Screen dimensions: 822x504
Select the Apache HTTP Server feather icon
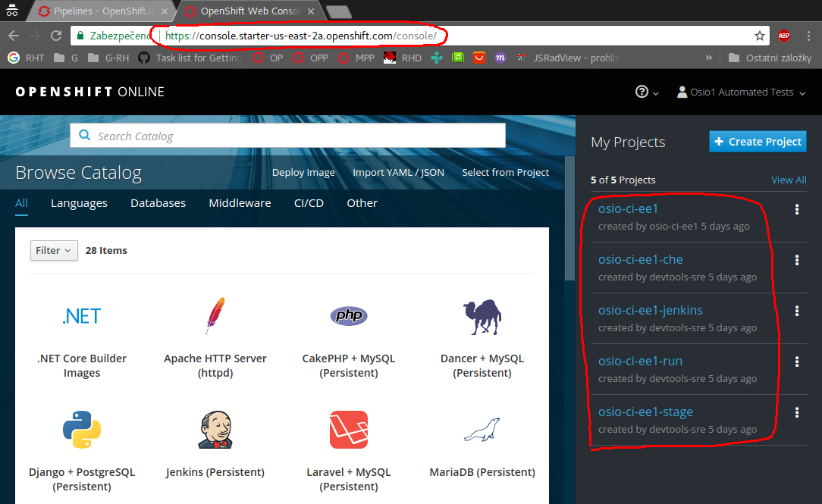pos(215,316)
